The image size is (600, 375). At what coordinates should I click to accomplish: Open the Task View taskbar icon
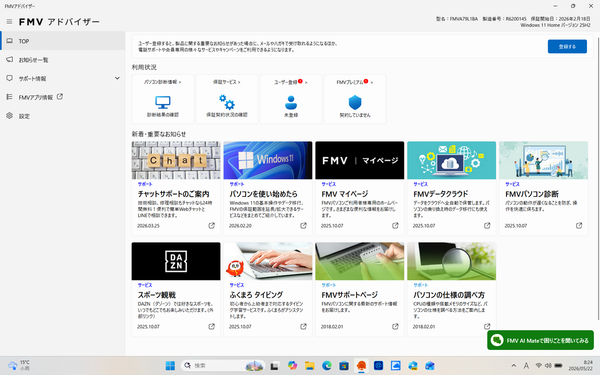274,366
